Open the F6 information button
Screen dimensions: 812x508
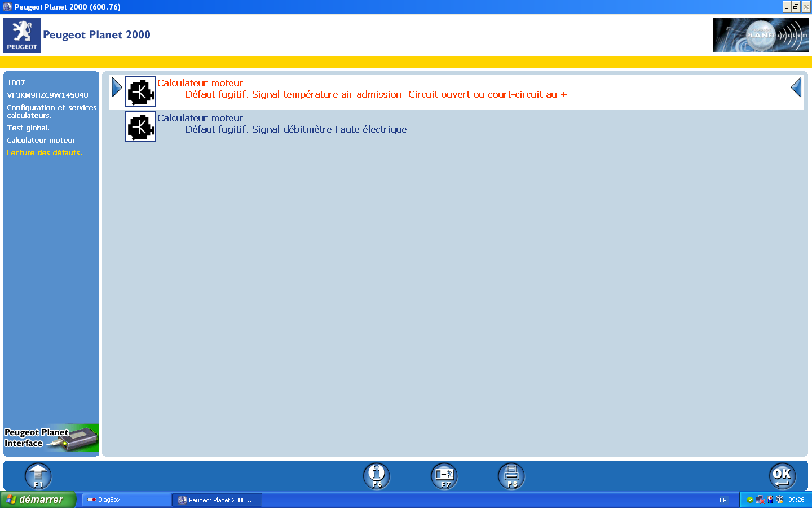[x=377, y=476]
